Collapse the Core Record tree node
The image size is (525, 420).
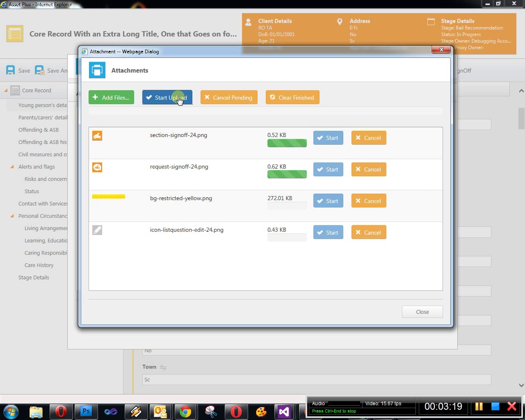coord(6,90)
